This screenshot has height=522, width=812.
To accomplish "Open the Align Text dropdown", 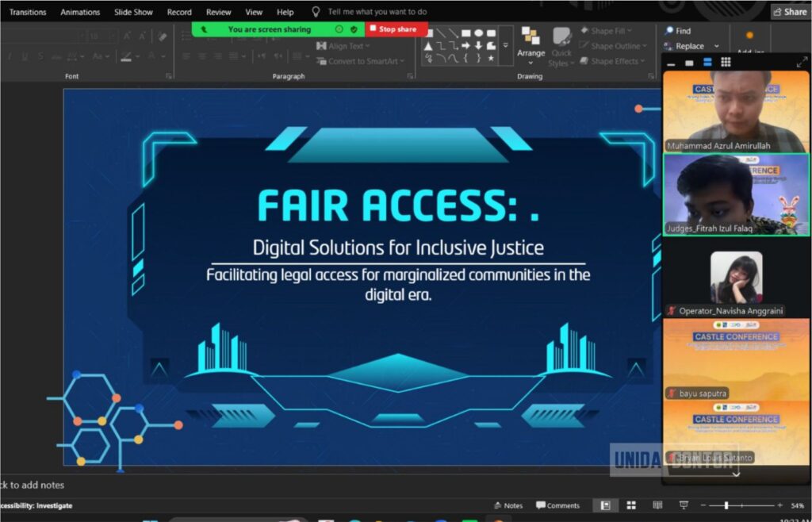I will [343, 46].
